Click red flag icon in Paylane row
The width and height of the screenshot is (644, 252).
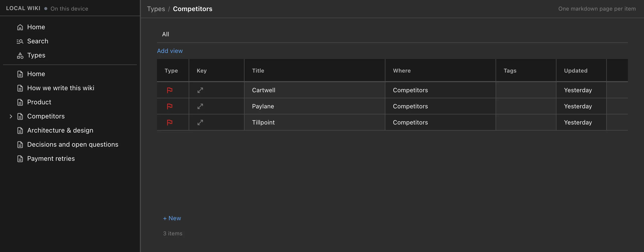click(x=170, y=106)
